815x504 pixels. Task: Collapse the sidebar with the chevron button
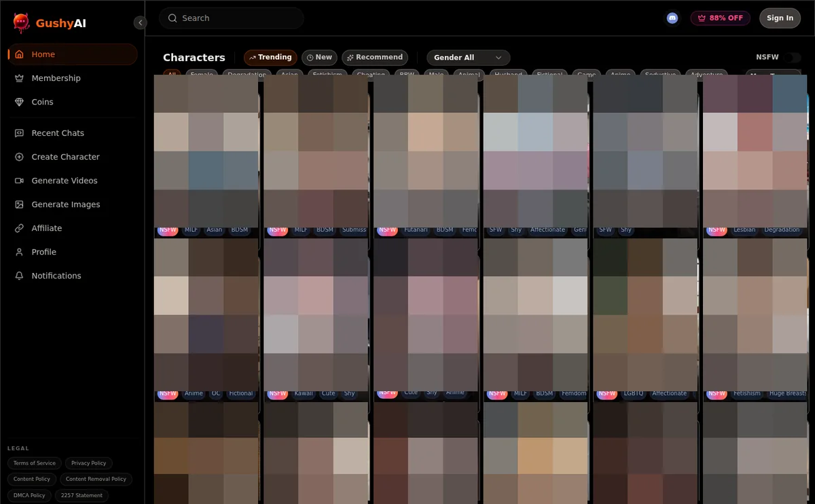pyautogui.click(x=140, y=22)
